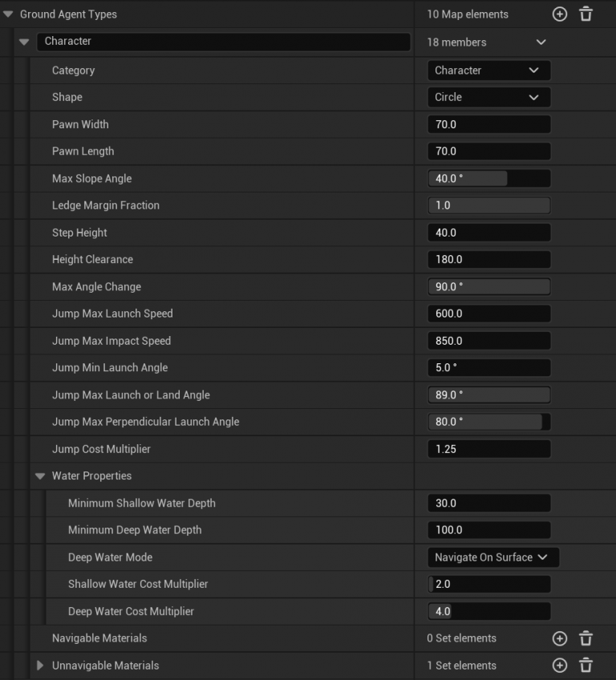Viewport: 616px width, 680px height.
Task: Click the Pawn Width value field
Action: point(488,124)
